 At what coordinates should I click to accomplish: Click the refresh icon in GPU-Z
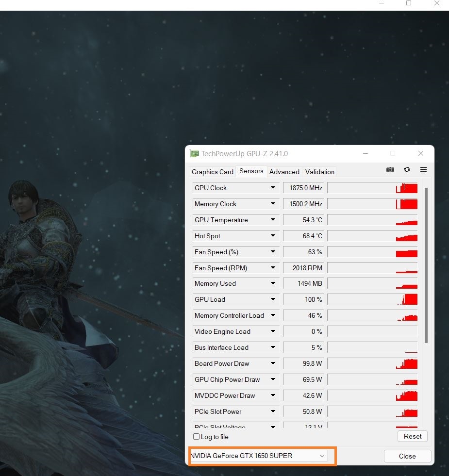point(407,169)
